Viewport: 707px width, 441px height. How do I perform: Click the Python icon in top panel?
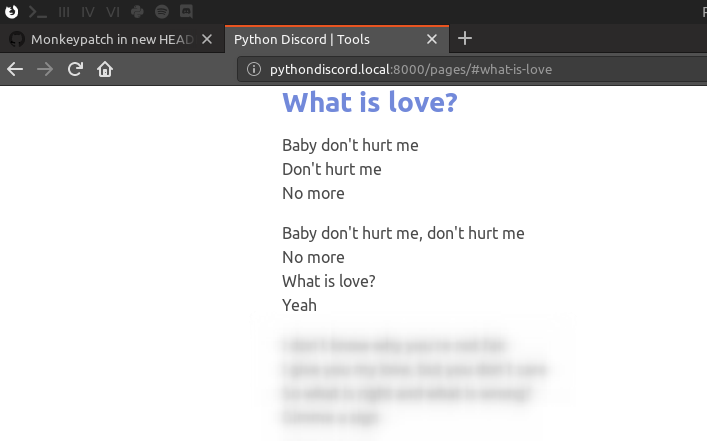coord(137,11)
